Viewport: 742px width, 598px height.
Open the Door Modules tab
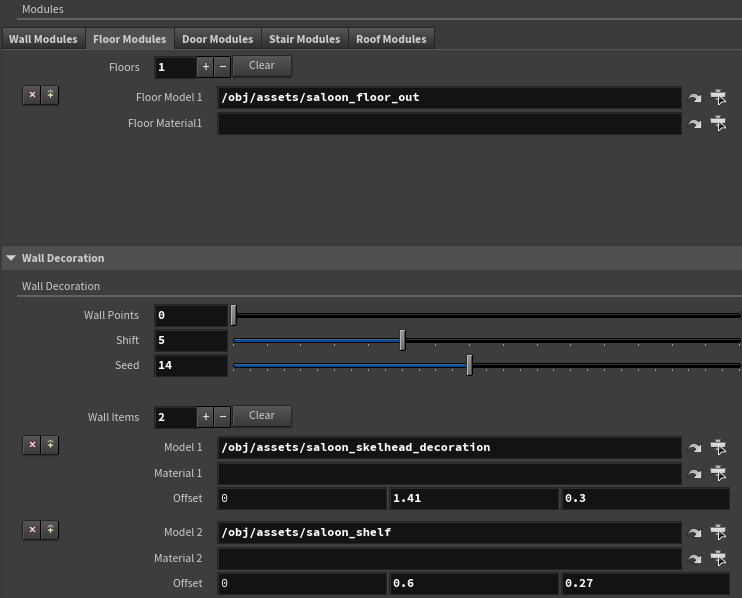pos(218,39)
